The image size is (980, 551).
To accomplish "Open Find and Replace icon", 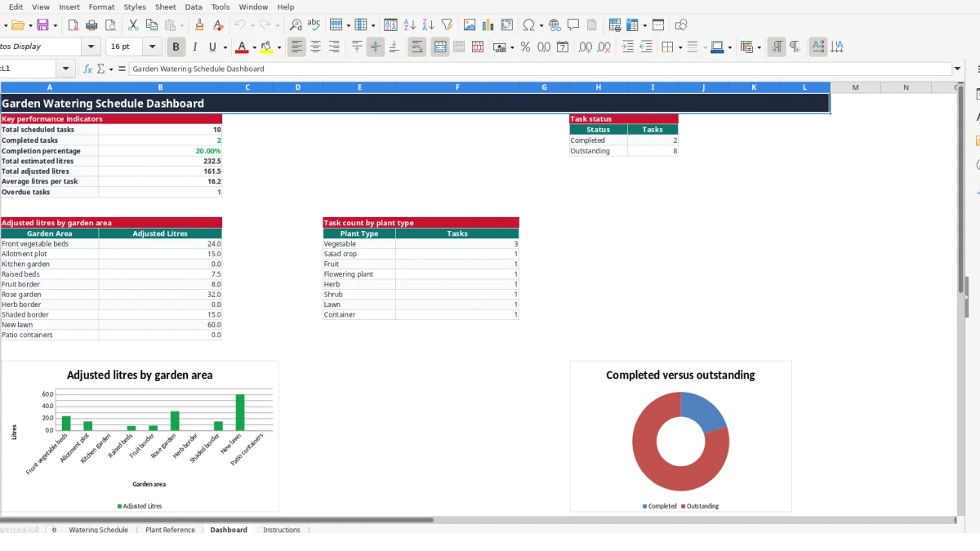I will [296, 25].
